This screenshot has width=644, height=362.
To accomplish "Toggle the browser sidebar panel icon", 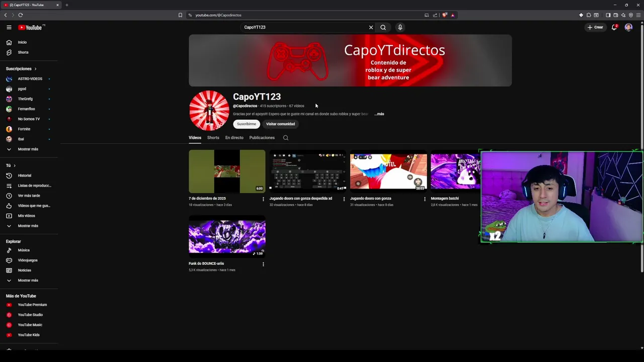I will 608,15.
